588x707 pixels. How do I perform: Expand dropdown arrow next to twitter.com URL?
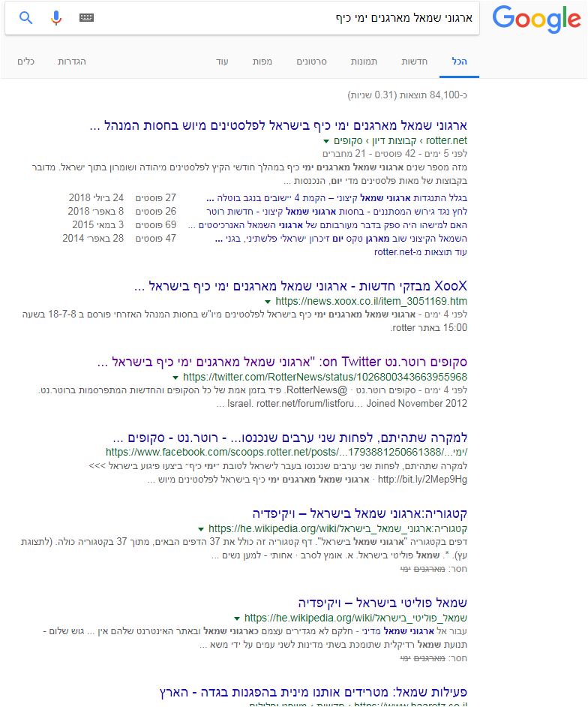pyautogui.click(x=175, y=378)
